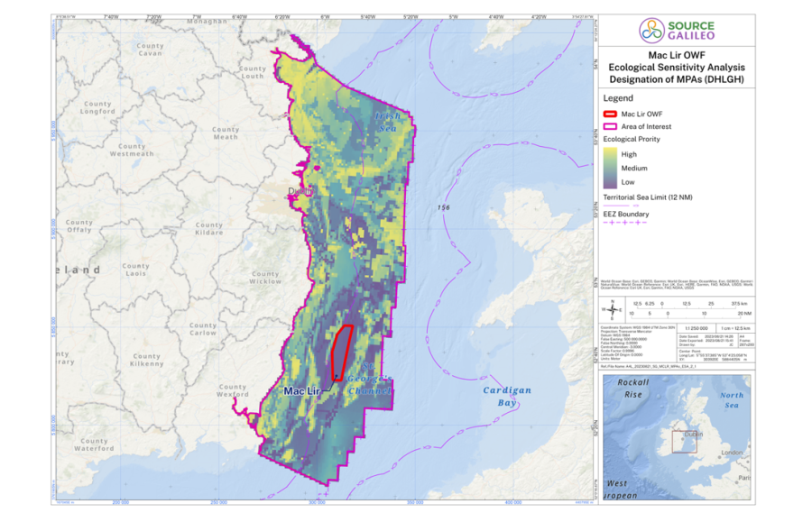The image size is (812, 522).
Task: Click the magenta Area of Interest legend box
Action: pos(610,126)
